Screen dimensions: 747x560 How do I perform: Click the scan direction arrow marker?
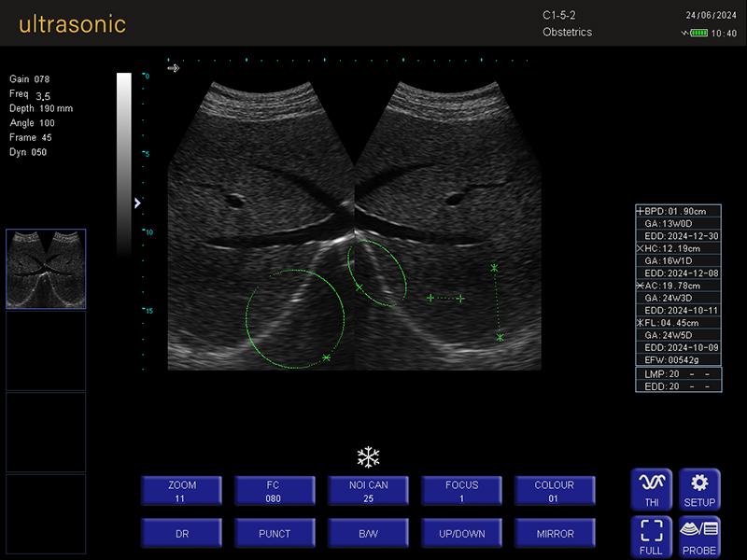coord(173,68)
